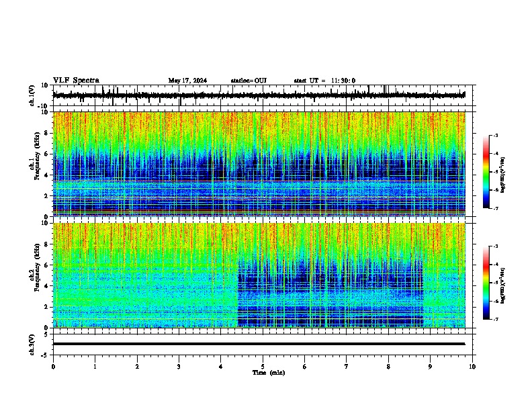The height and width of the screenshot is (411, 532).
Task: Click the "8" kHz tick on ch.1 spectrogram
Action: [x=46, y=133]
